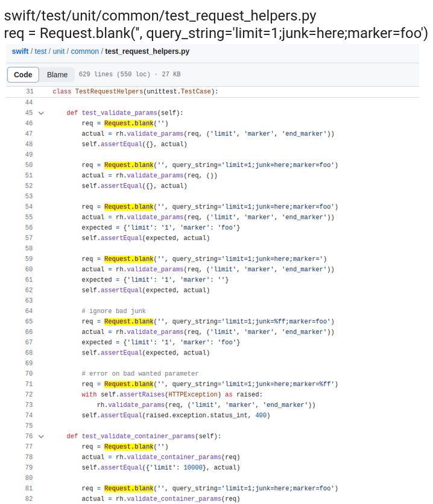Click test_validate_container_params function name
Image resolution: width=433 pixels, height=504 pixels.
[x=139, y=436]
